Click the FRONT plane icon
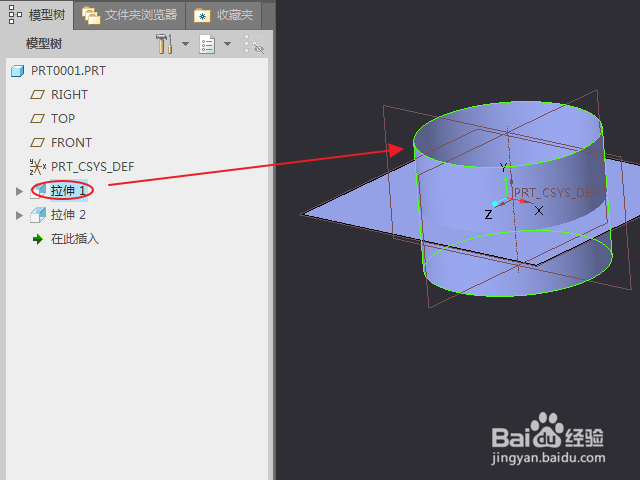This screenshot has width=640, height=480. point(37,143)
